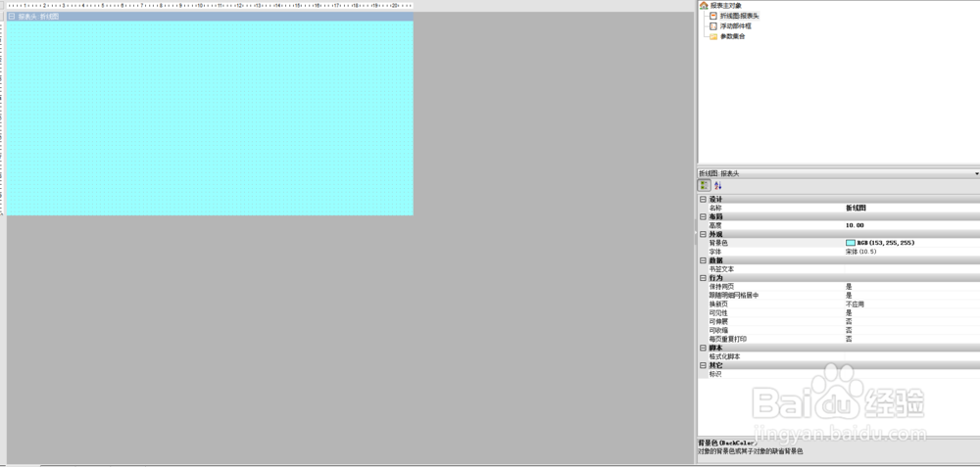This screenshot has width=980, height=467.
Task: Edit the 高度 value 10.00
Action: [x=855, y=225]
